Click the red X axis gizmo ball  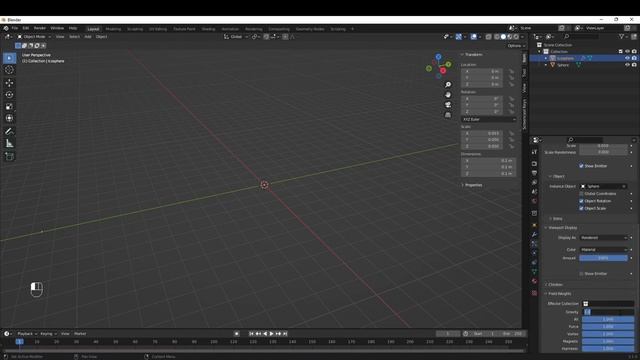click(x=443, y=71)
